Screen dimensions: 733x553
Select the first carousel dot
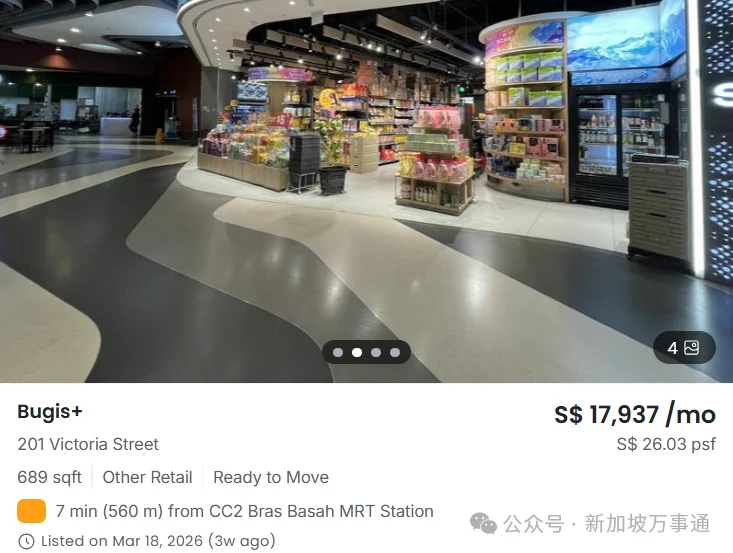click(x=338, y=352)
